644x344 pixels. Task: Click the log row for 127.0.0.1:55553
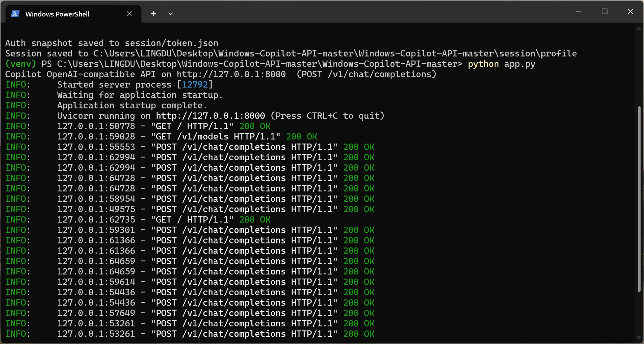[190, 147]
